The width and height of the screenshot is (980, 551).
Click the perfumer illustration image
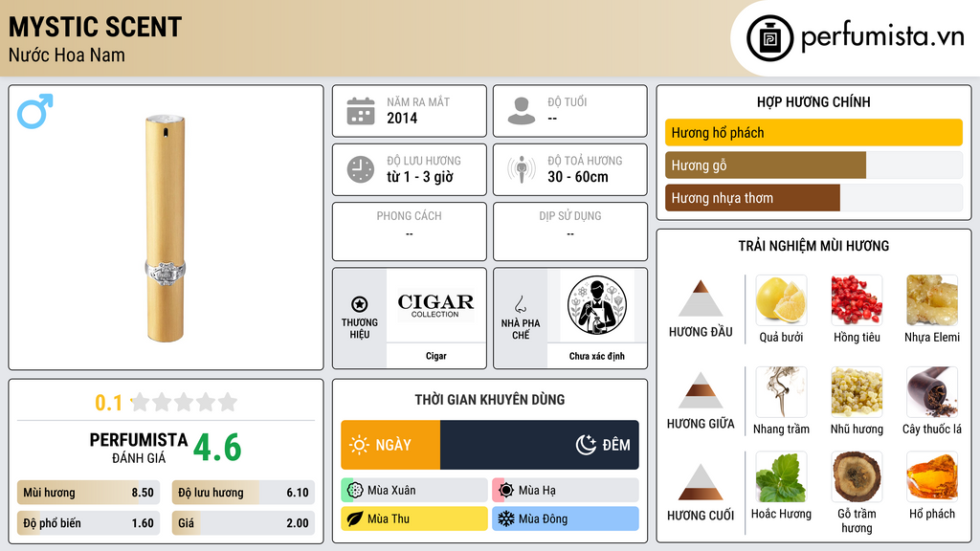[x=597, y=305]
